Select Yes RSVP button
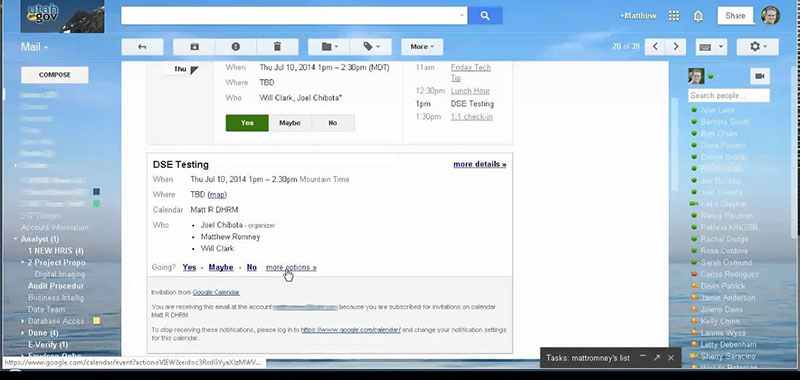This screenshot has height=380, width=800. [x=247, y=123]
